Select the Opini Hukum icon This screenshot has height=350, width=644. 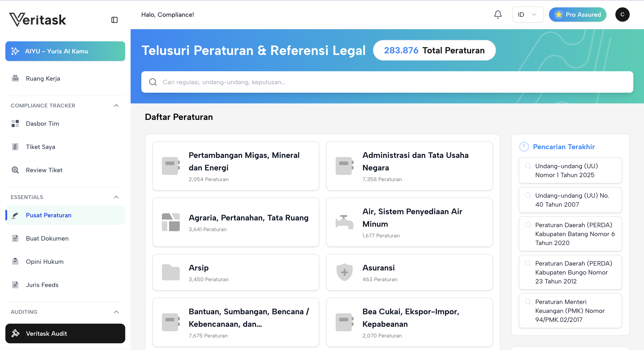click(15, 261)
